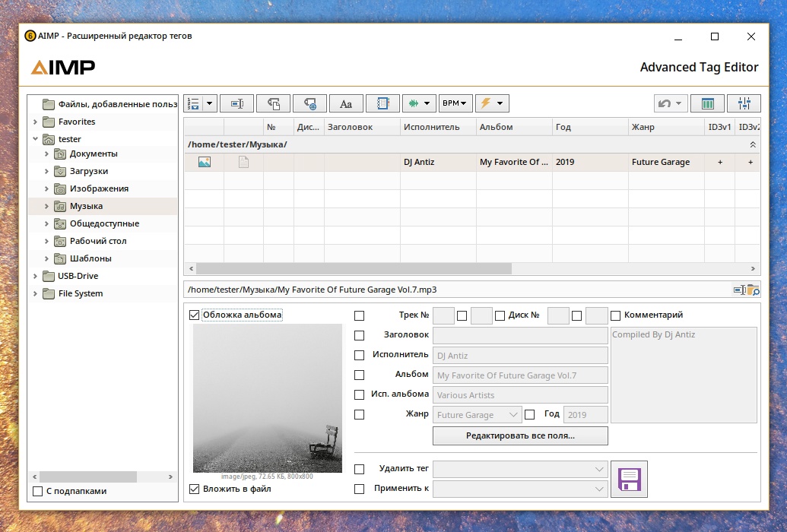The height and width of the screenshot is (532, 787).
Task: Click the rename files toolbar icon
Action: (236, 103)
